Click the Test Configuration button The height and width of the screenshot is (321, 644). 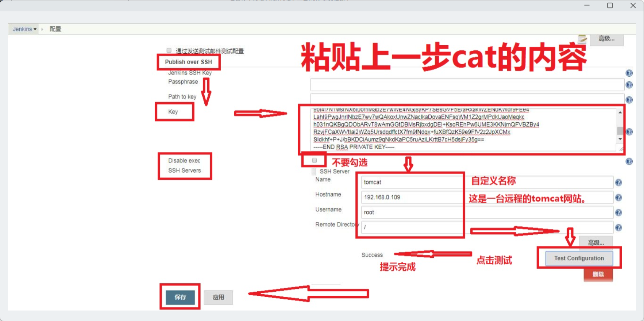click(x=579, y=259)
